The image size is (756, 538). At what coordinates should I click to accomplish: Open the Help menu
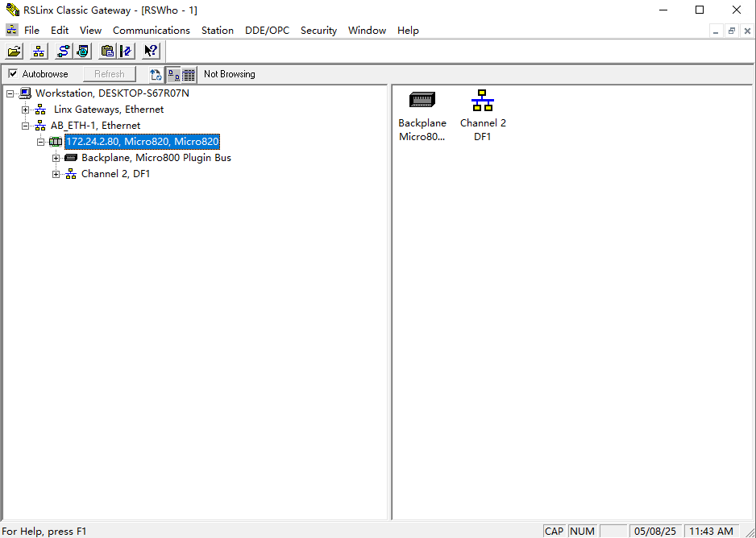click(x=408, y=31)
